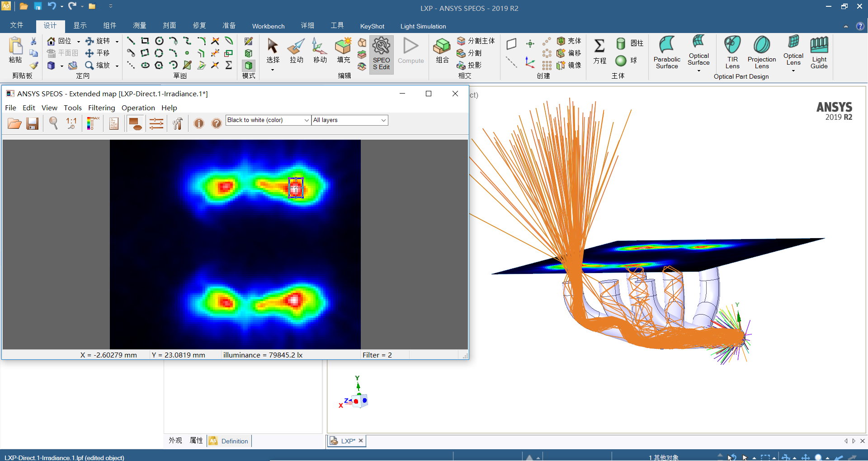The height and width of the screenshot is (461, 868).
Task: Click the color scale MAX icon
Action: pyautogui.click(x=93, y=123)
